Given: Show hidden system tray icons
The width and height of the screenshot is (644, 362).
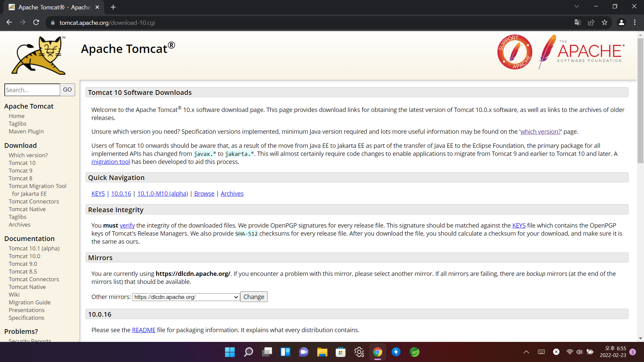Looking at the screenshot, I should 526,352.
